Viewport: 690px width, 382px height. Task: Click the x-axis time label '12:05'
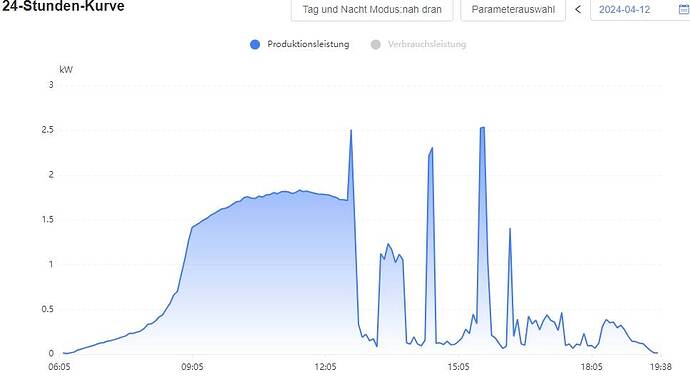pyautogui.click(x=325, y=367)
